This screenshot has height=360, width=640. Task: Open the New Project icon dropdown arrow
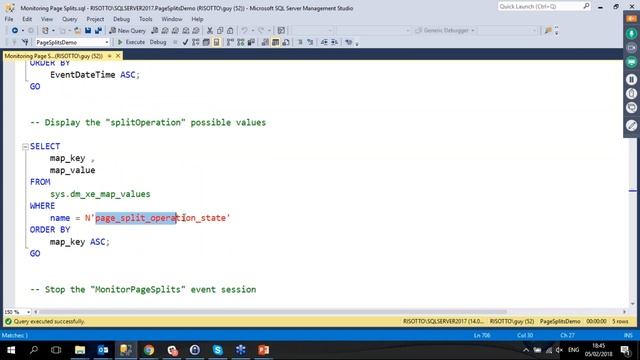53,31
